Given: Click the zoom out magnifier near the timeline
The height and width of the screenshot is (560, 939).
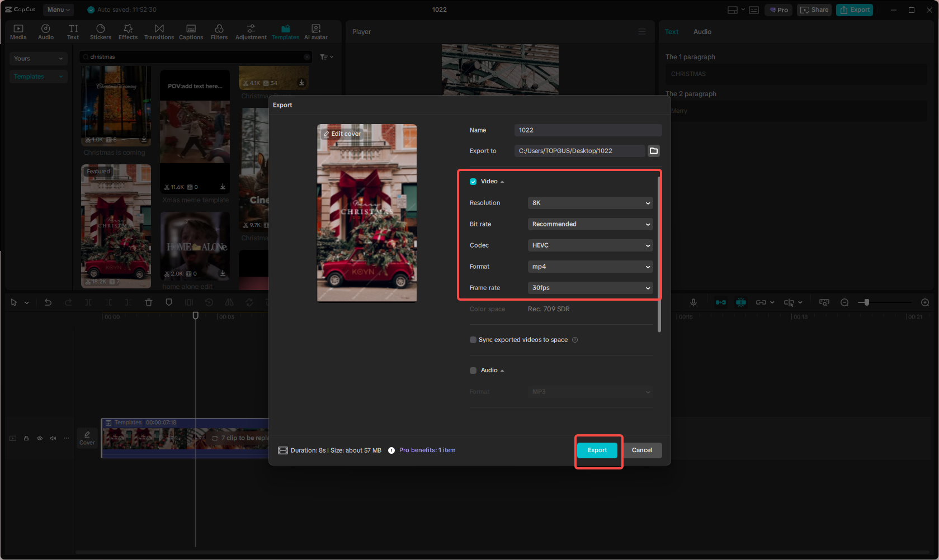Looking at the screenshot, I should click(844, 302).
